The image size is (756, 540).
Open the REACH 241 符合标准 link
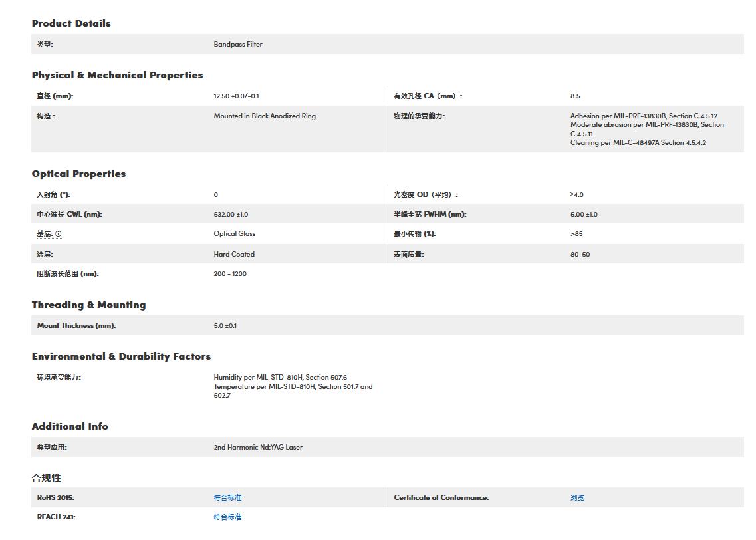pyautogui.click(x=227, y=517)
